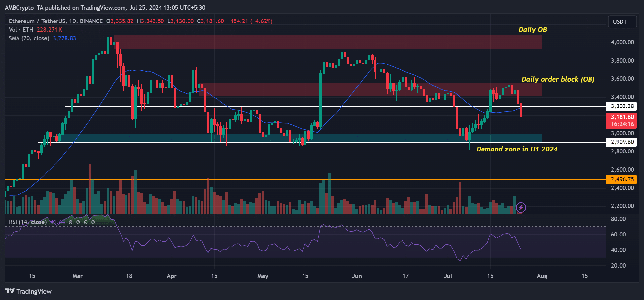Image resolution: width=644 pixels, height=300 pixels.
Task: Click the 2,909.60 price label
Action: [622, 142]
